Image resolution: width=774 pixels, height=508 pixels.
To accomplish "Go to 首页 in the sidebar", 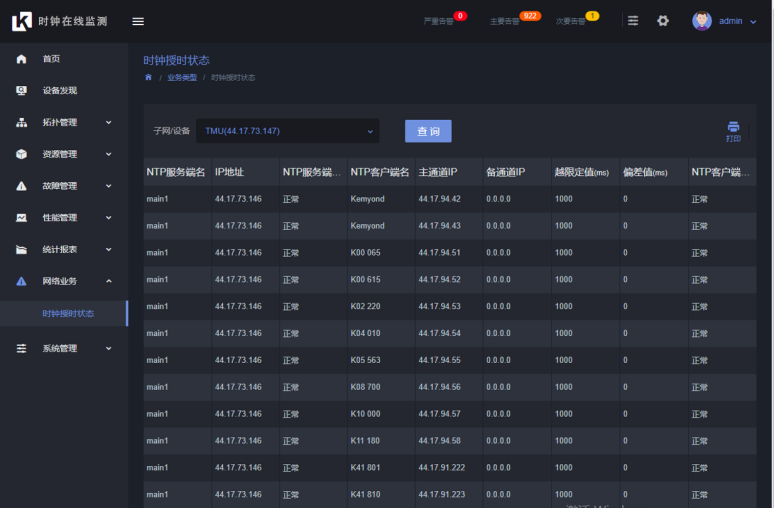I will 51,59.
